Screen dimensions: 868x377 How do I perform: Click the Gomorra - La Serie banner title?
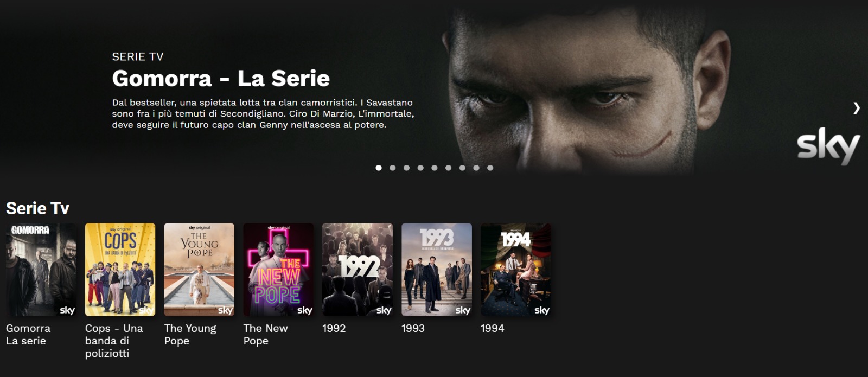[x=221, y=79]
